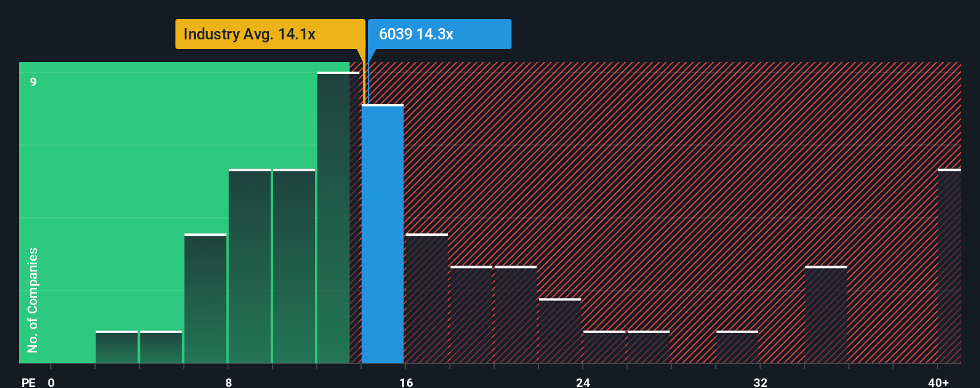Select the highlighted blue histogram bar
This screenshot has width=980, height=388.
coord(382,234)
